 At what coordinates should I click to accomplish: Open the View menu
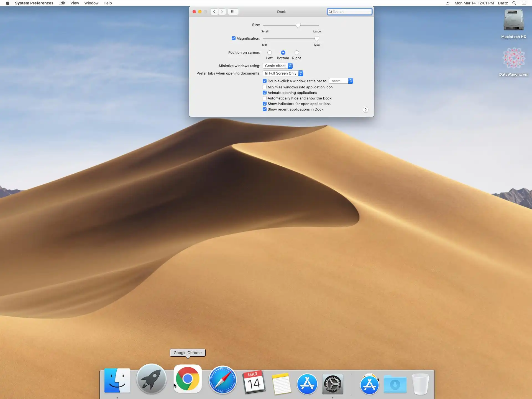[75, 3]
